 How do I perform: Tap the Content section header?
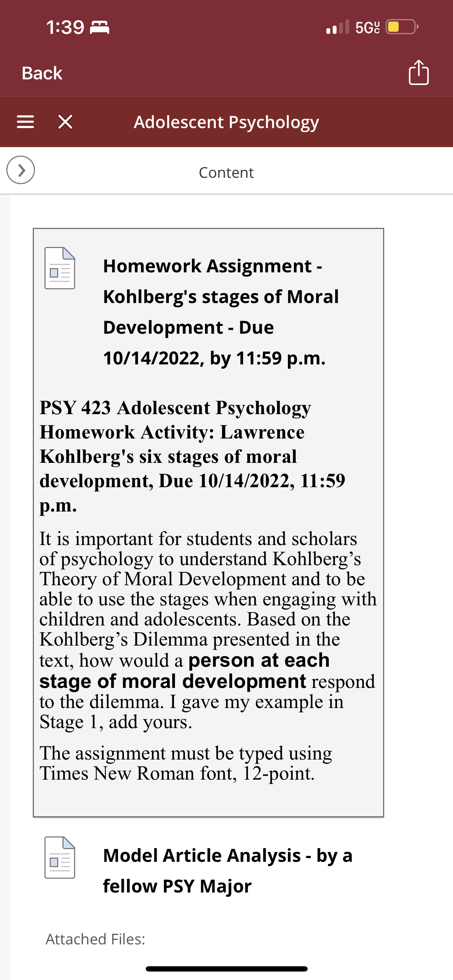click(x=226, y=173)
